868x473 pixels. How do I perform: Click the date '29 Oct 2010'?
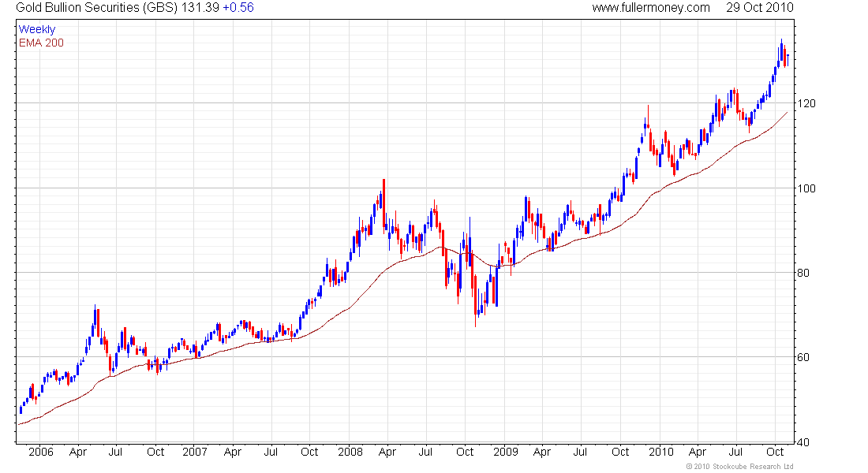pos(759,8)
